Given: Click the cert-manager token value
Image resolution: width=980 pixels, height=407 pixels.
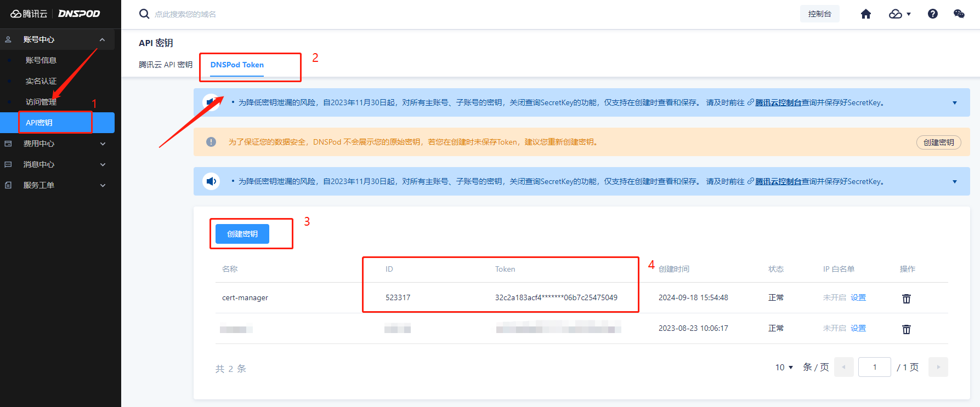Looking at the screenshot, I should (556, 297).
